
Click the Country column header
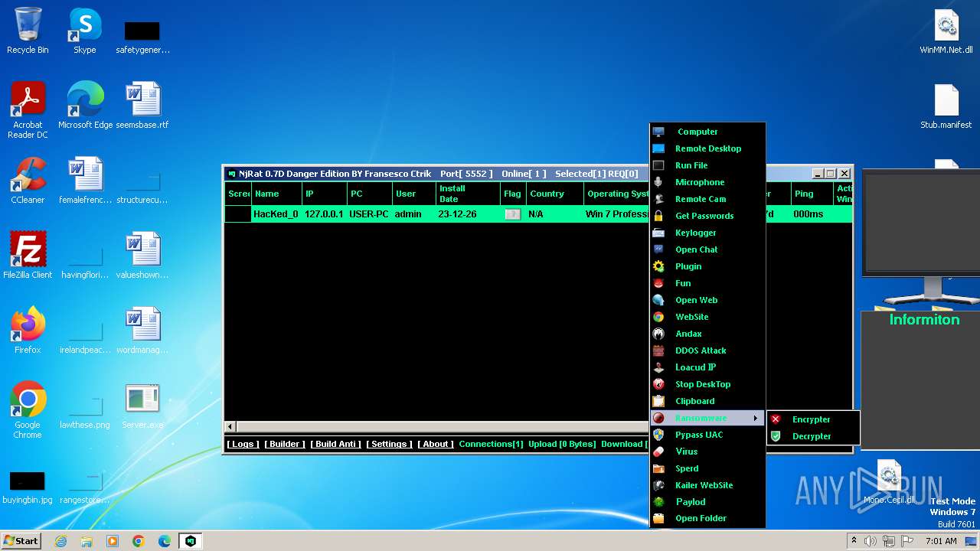pyautogui.click(x=555, y=194)
